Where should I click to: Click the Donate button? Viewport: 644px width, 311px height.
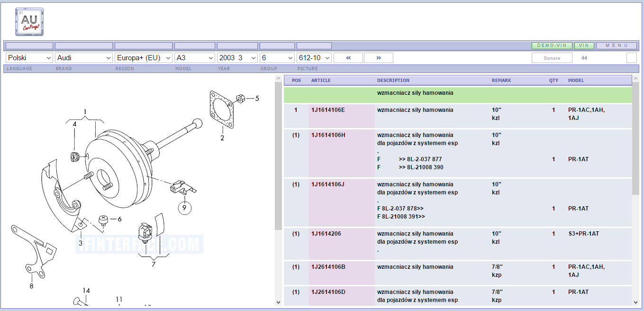(552, 58)
